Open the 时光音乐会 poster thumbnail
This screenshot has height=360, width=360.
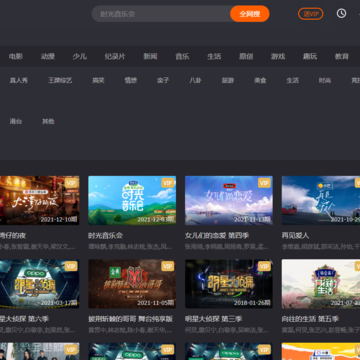132,200
